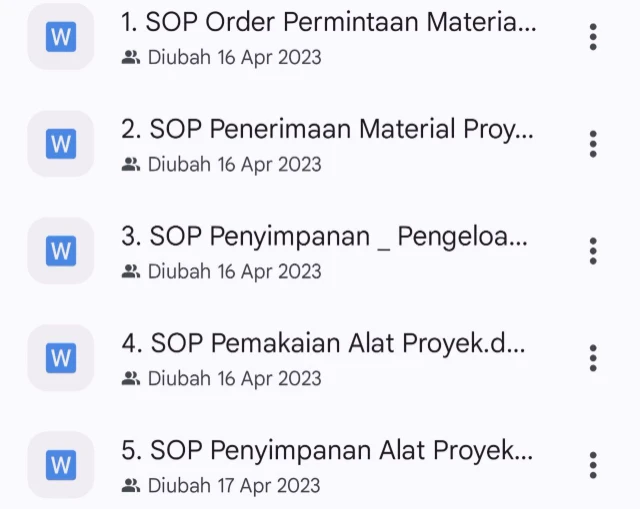Click shared icon under SOP Penerimaan Material
Screen dimensions: 640x509
click(130, 165)
